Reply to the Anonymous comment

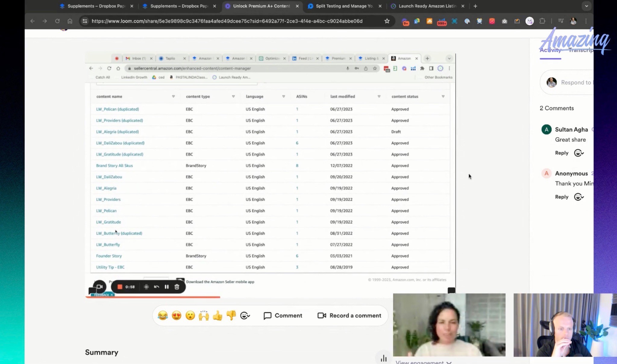coord(562,197)
